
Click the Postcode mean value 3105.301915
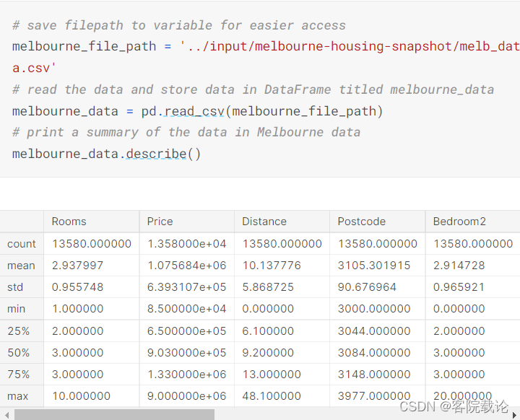point(374,266)
